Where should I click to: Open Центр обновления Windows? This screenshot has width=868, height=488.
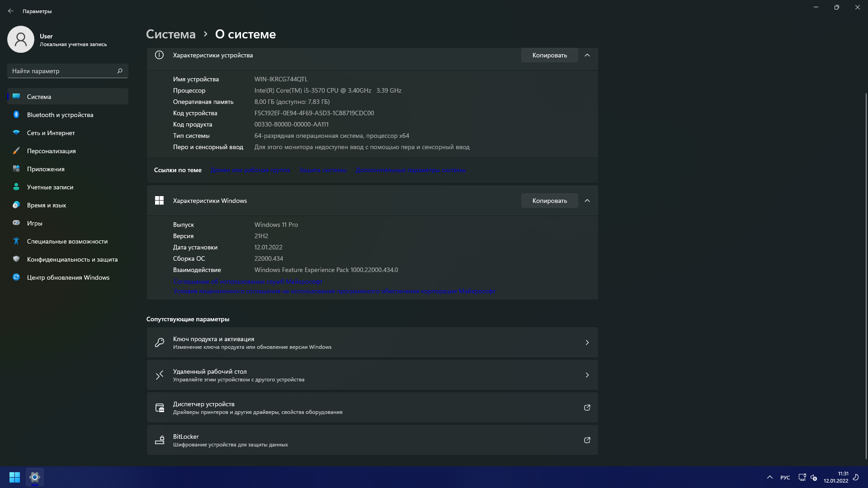pyautogui.click(x=68, y=277)
